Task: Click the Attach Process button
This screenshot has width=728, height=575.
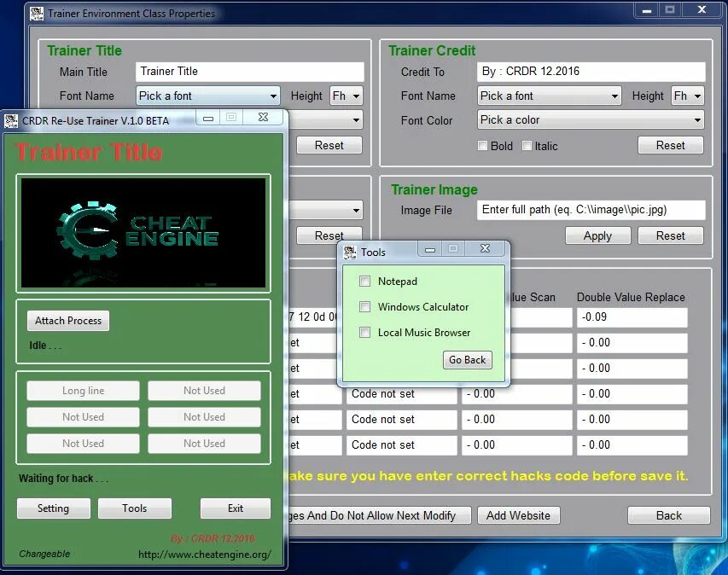Action: [x=67, y=321]
